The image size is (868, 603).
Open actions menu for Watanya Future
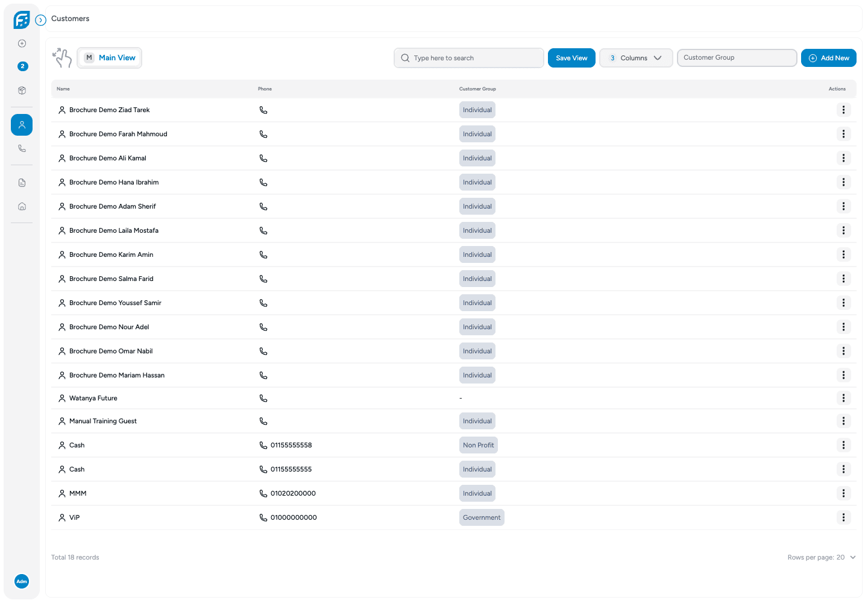click(x=843, y=398)
